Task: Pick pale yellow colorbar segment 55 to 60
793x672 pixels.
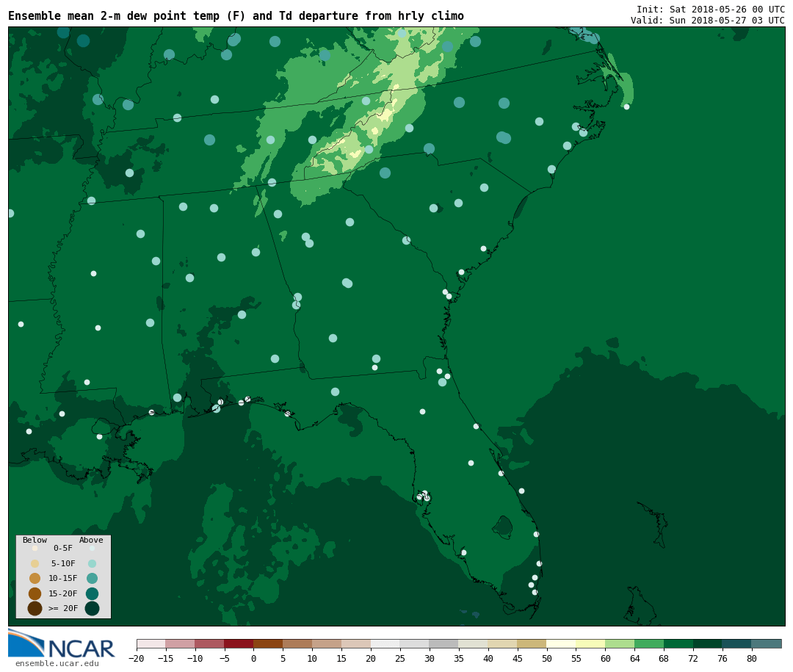Action: (590, 643)
